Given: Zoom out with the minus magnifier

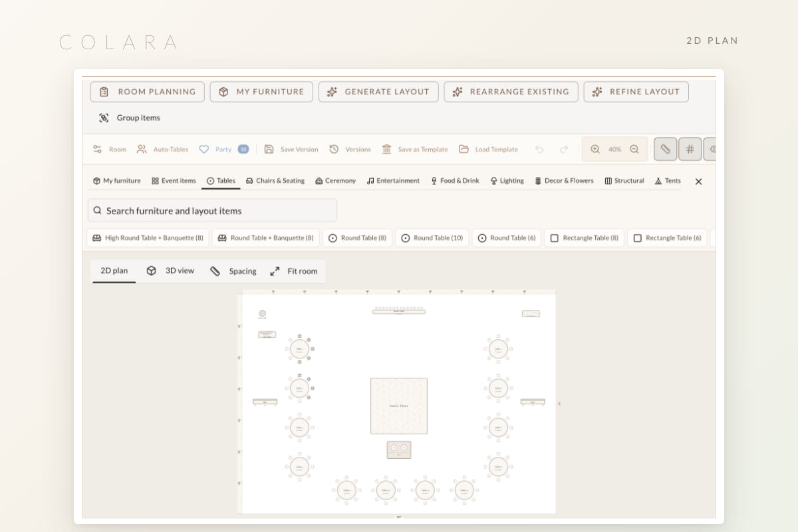Looking at the screenshot, I should (x=634, y=150).
